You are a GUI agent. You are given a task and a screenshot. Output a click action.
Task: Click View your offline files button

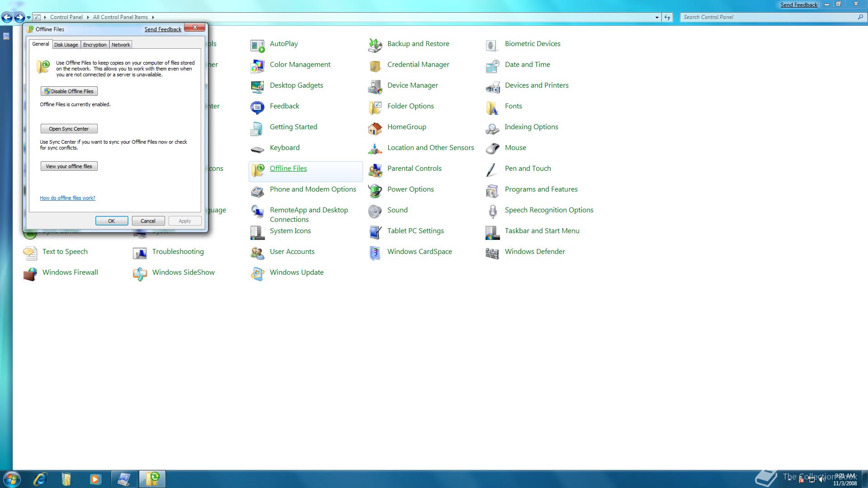[x=69, y=166]
